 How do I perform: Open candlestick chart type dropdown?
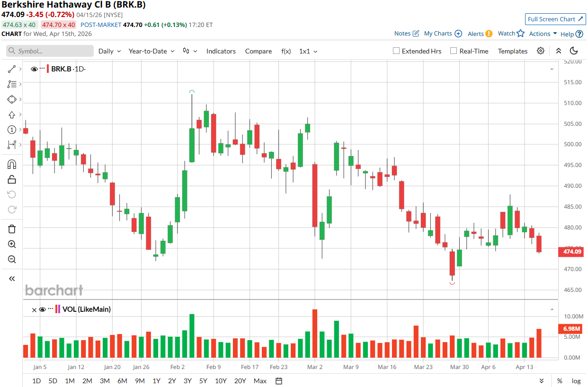pyautogui.click(x=190, y=51)
